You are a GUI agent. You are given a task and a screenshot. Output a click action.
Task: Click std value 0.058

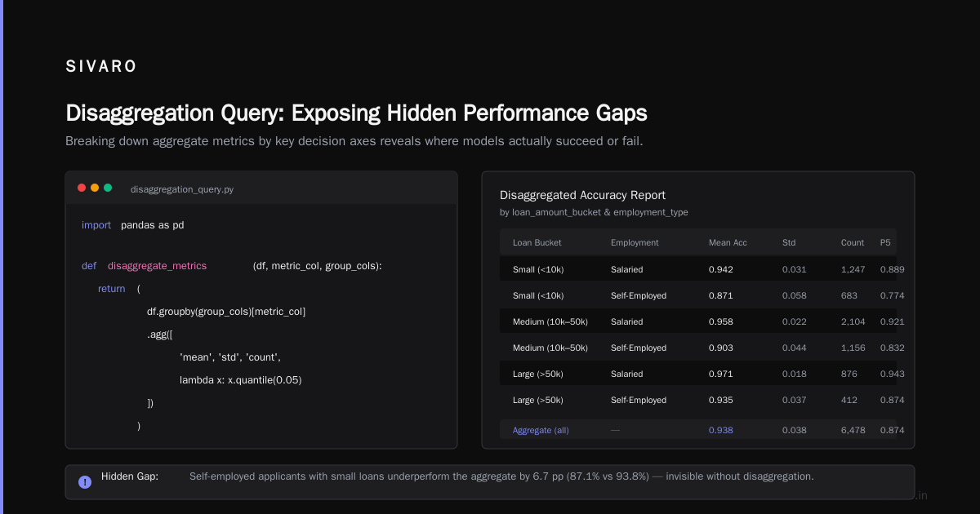point(795,295)
